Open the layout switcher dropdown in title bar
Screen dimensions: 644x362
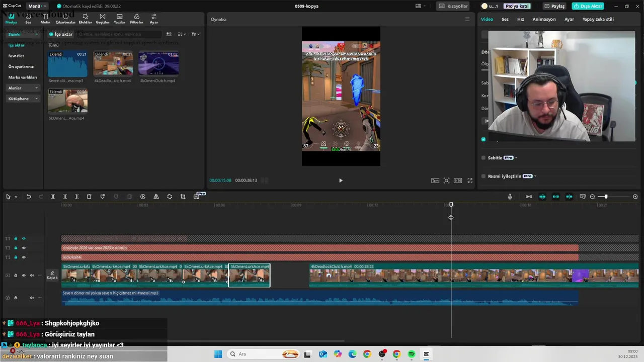[421, 6]
